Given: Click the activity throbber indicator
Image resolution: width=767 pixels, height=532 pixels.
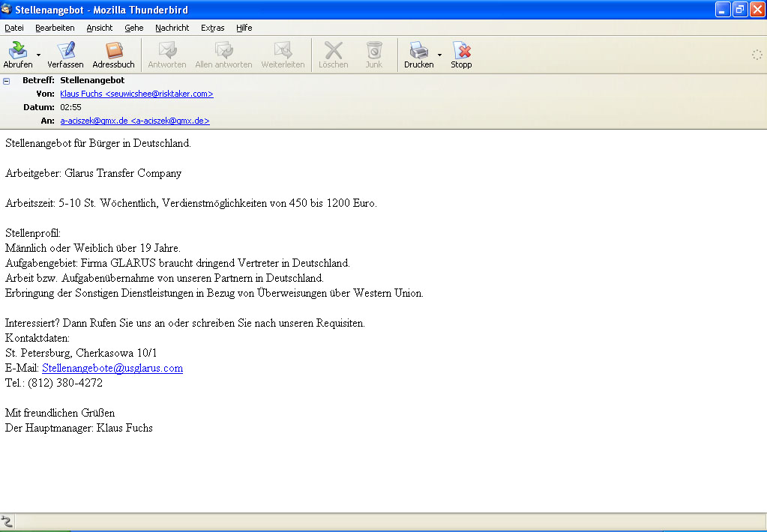Looking at the screenshot, I should coord(757,55).
